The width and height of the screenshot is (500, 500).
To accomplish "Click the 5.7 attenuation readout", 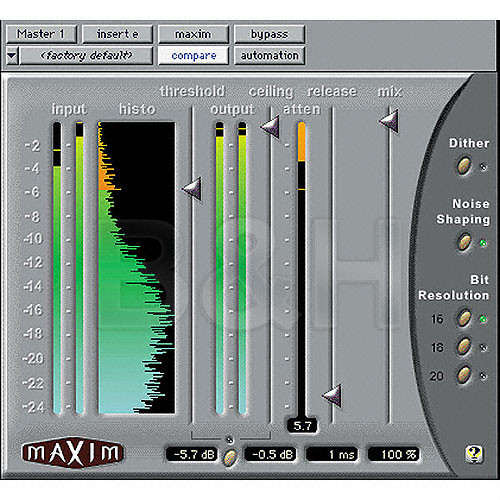I will pos(302,426).
